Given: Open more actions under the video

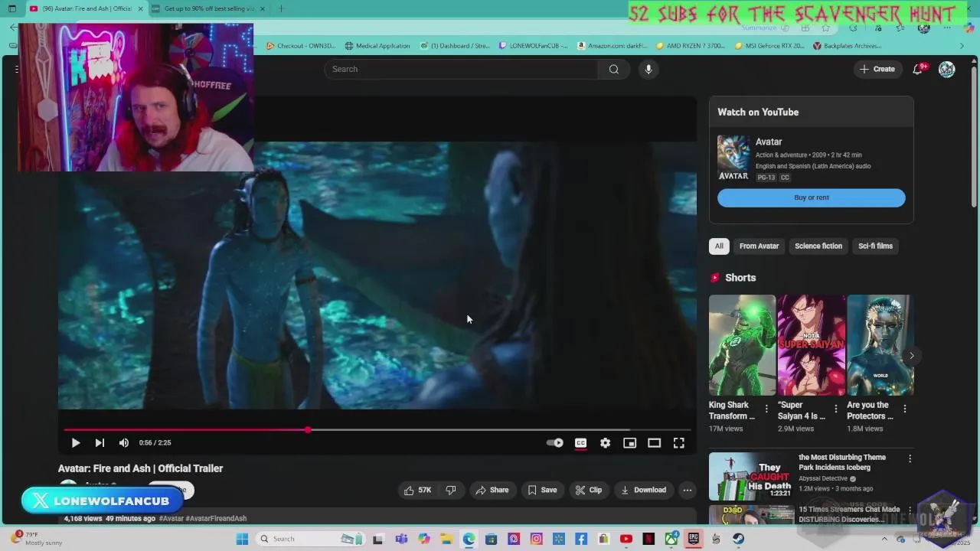Looking at the screenshot, I should click(x=688, y=490).
